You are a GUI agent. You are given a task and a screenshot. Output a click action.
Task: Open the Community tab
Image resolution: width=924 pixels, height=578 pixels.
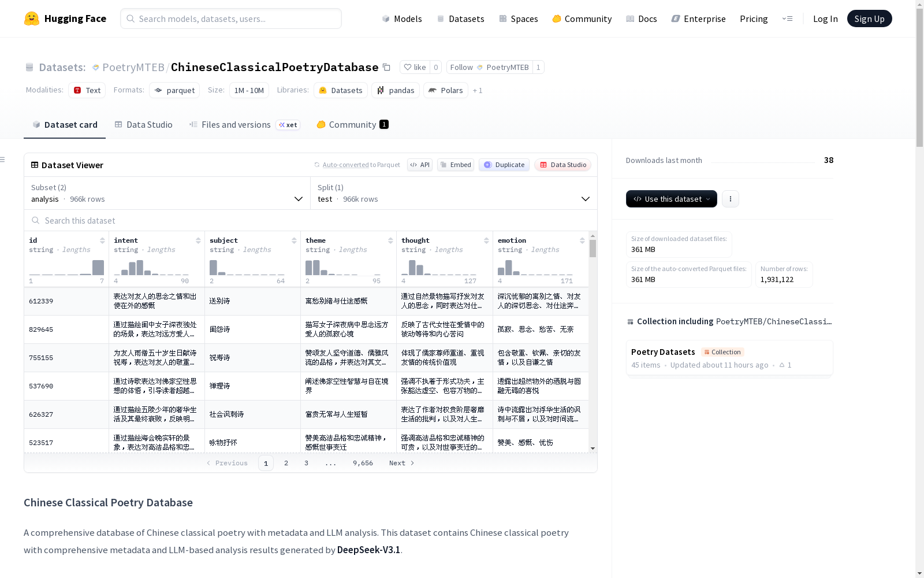click(x=352, y=125)
